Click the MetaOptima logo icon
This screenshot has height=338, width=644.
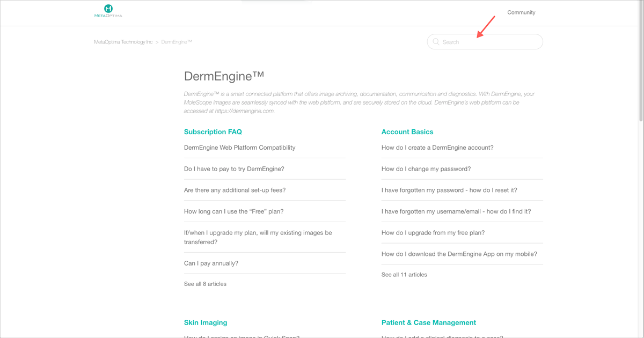(x=108, y=9)
